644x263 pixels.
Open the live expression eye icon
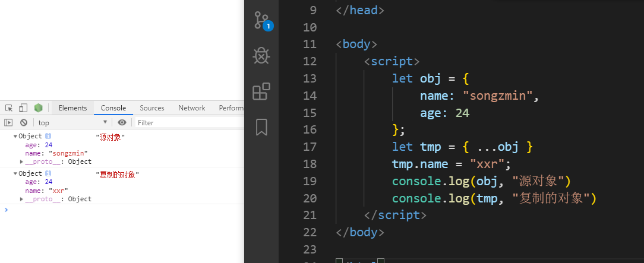122,122
